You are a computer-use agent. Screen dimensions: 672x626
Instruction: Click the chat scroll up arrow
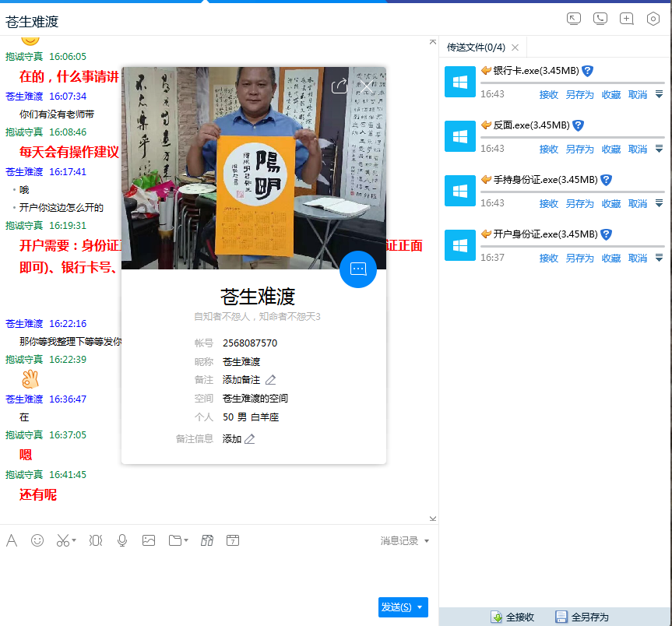tap(433, 42)
